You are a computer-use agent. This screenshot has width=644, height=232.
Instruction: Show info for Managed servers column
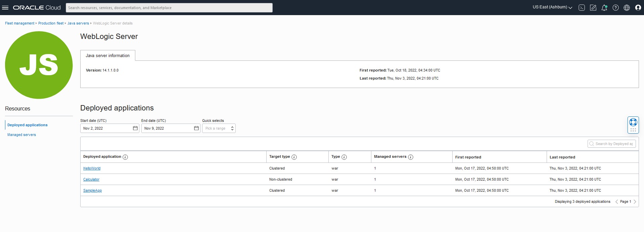tap(411, 157)
